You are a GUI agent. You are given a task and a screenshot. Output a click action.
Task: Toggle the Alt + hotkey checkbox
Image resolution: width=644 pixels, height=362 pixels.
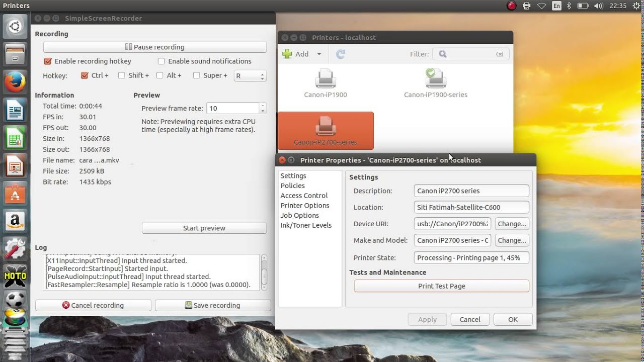tap(160, 75)
